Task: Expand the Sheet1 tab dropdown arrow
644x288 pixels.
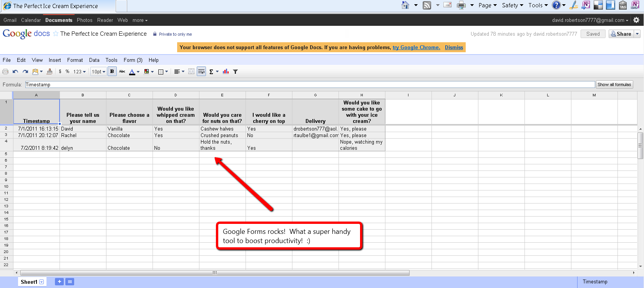Action: tap(42, 282)
